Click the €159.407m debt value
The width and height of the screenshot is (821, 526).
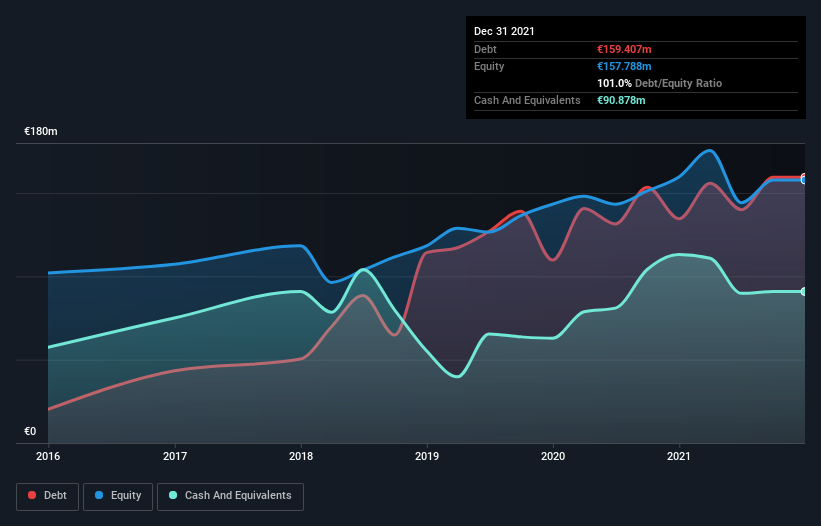[x=624, y=49]
